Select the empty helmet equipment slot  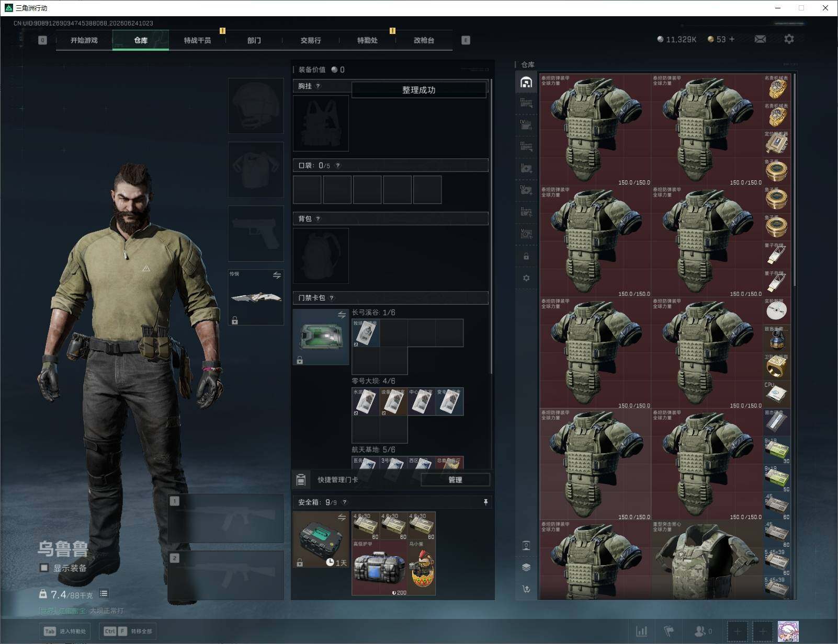click(x=256, y=106)
